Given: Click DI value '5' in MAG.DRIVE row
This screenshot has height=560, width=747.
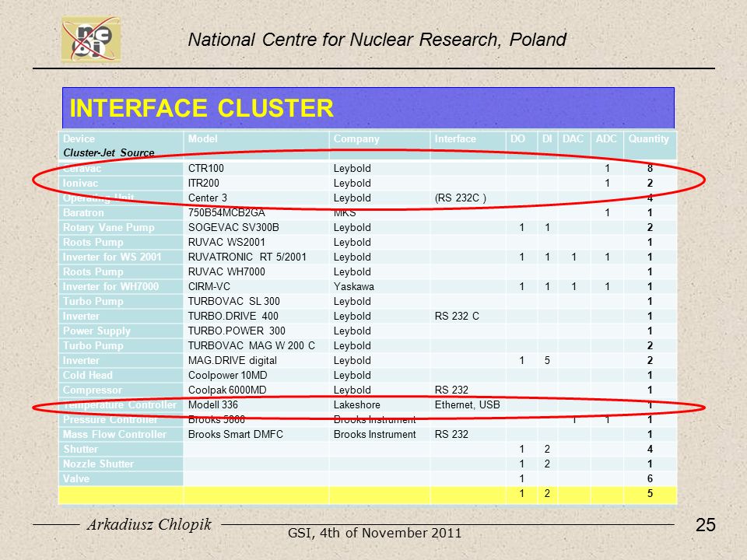Looking at the screenshot, I should click(x=547, y=360).
